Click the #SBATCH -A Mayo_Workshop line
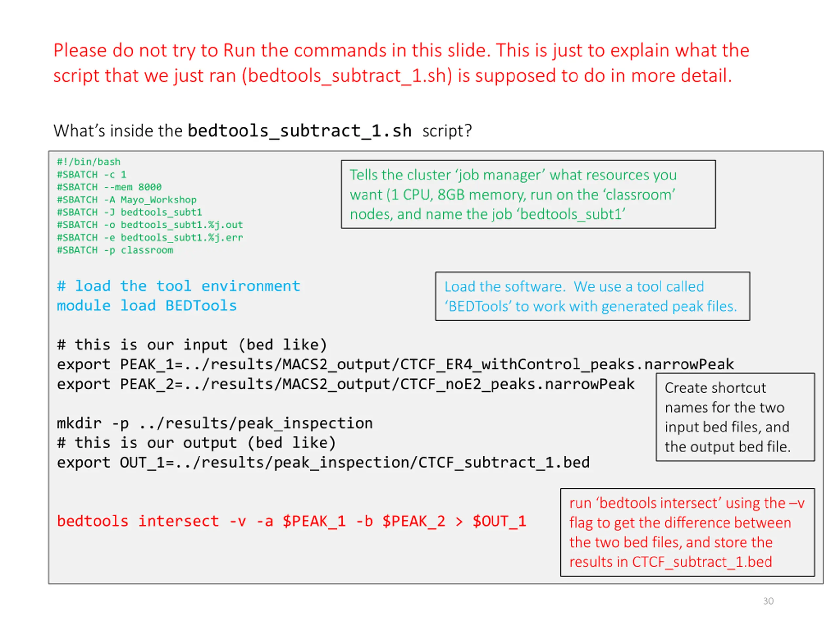The width and height of the screenshot is (840, 630). point(126,200)
